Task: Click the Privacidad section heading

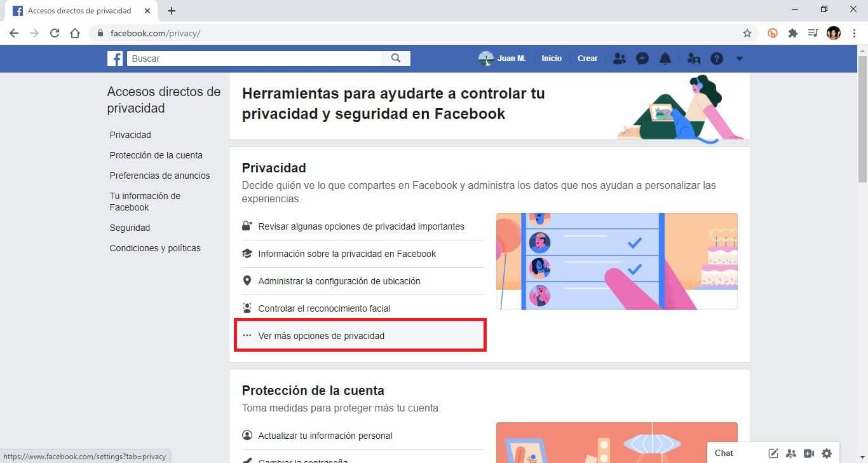Action: click(x=274, y=168)
